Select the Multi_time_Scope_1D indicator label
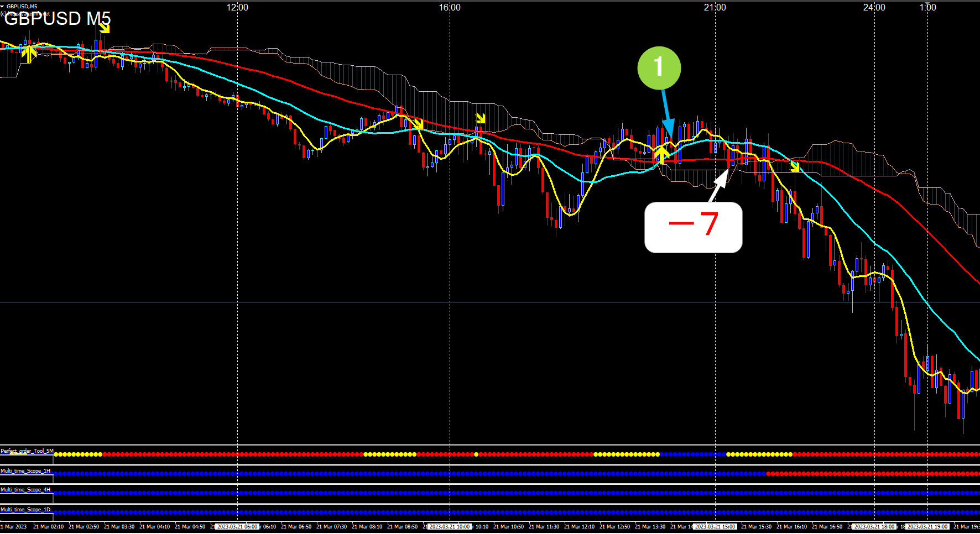 25,510
